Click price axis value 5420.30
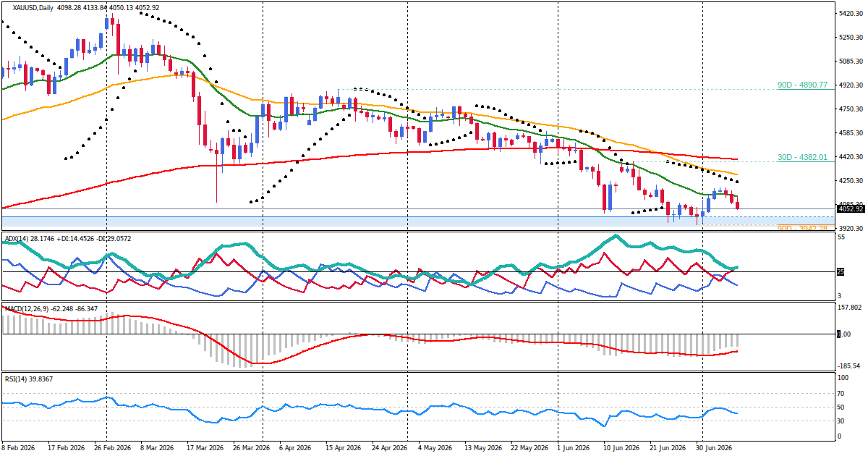The height and width of the screenshot is (456, 868). [851, 14]
